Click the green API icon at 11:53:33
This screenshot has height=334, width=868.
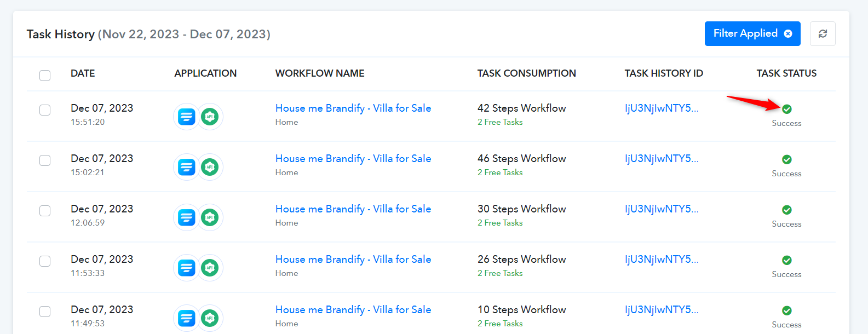pos(210,268)
